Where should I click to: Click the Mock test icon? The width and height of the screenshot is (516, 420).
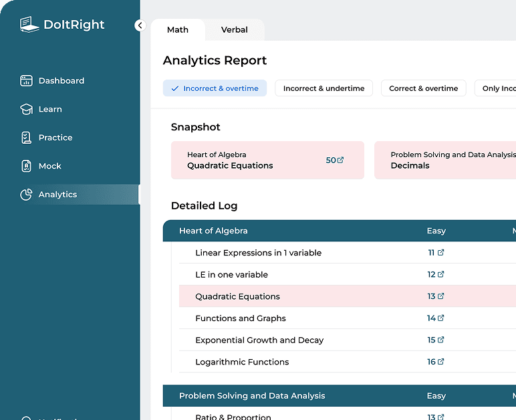coord(27,166)
